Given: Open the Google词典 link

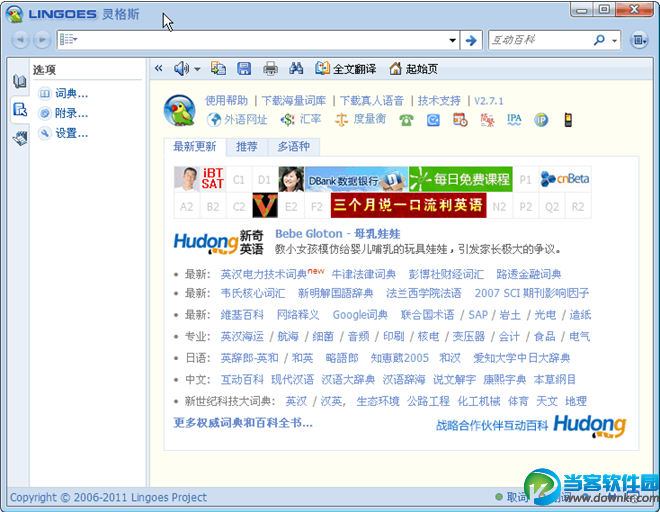Looking at the screenshot, I should click(x=360, y=315).
